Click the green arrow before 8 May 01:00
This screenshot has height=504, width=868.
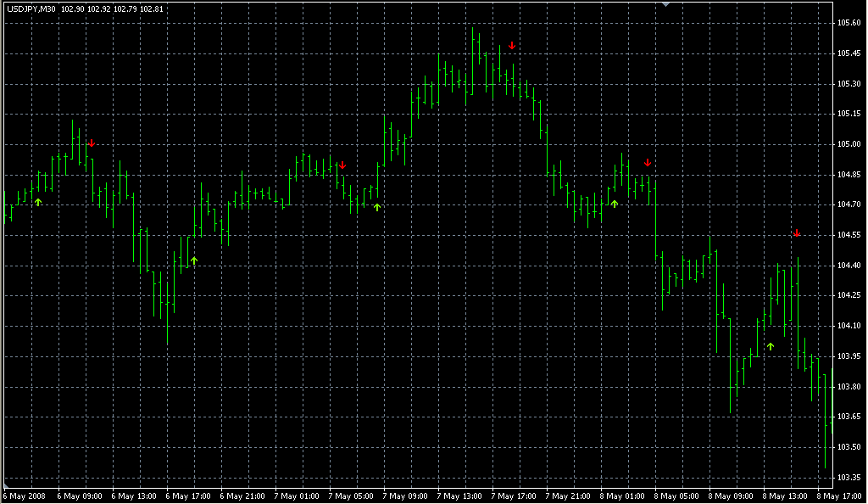(615, 204)
